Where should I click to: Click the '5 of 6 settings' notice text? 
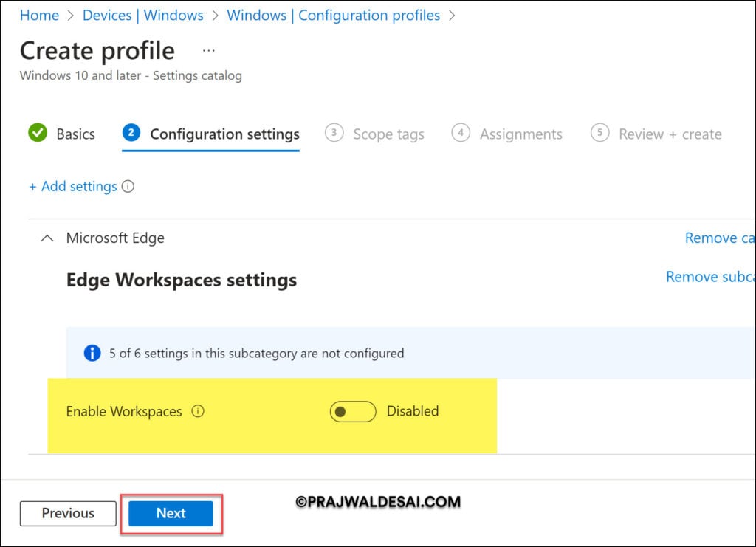tap(256, 354)
